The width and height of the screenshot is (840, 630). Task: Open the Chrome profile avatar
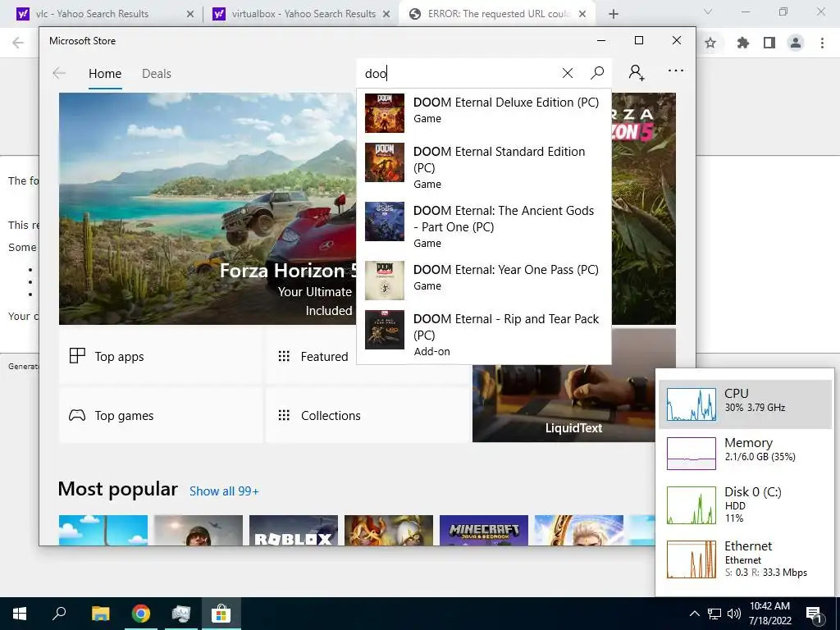coord(796,43)
